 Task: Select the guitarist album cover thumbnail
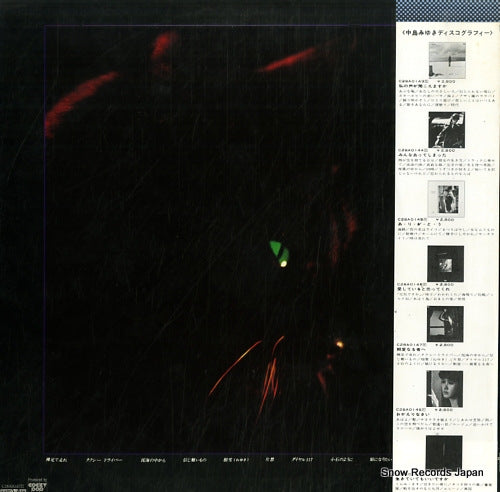(447, 130)
